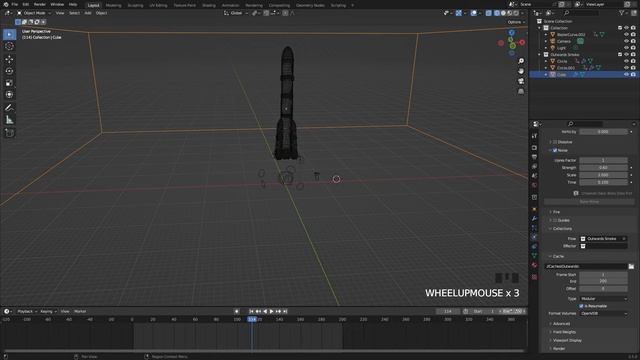Click the cache folder browse icon

point(631,267)
